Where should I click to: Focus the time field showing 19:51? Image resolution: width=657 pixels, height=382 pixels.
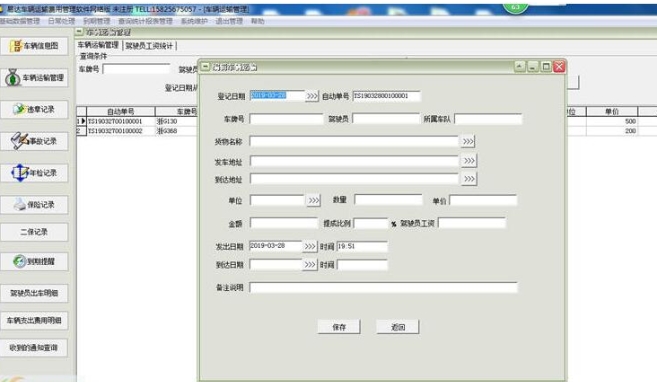(362, 246)
